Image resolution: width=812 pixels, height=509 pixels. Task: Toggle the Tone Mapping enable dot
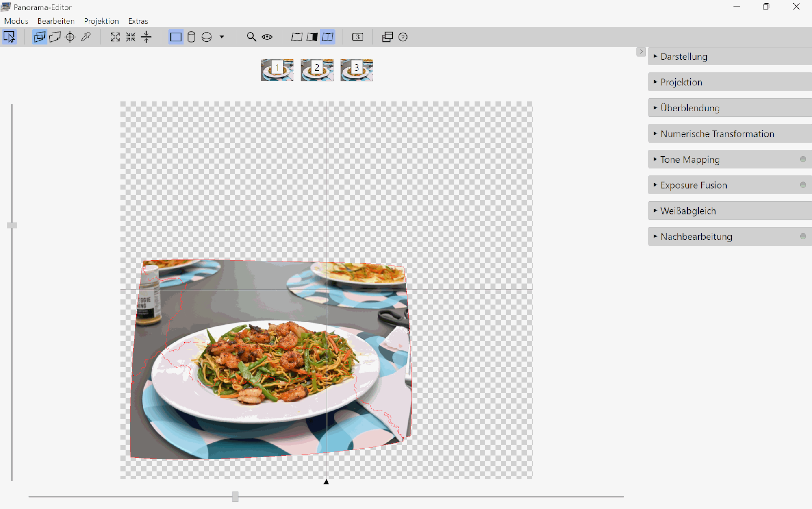[803, 159]
